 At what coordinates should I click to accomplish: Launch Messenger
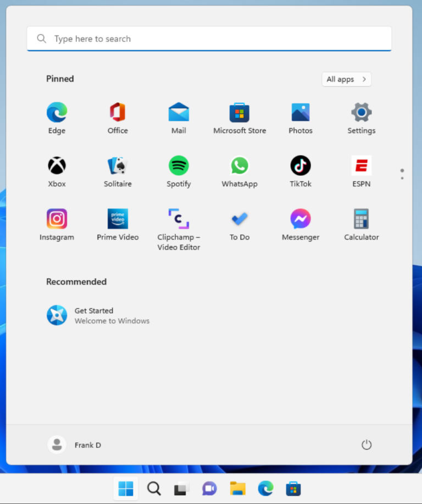point(301,225)
